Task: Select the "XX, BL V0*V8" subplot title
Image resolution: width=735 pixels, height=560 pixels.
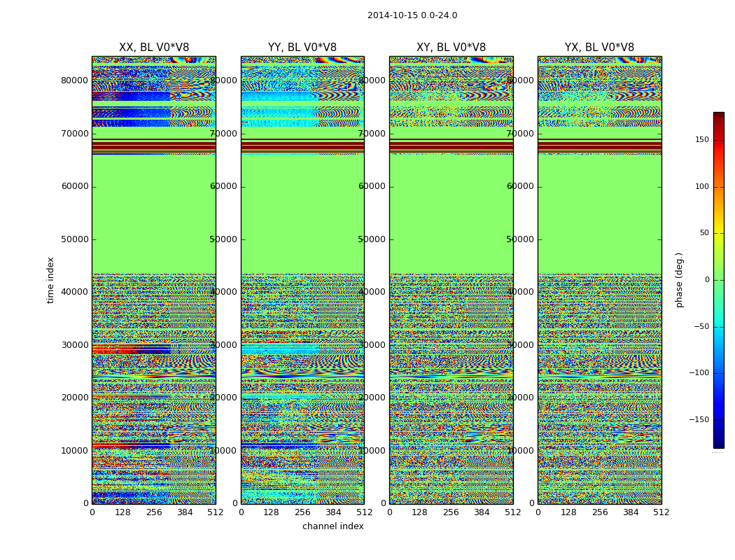Action: pos(154,48)
